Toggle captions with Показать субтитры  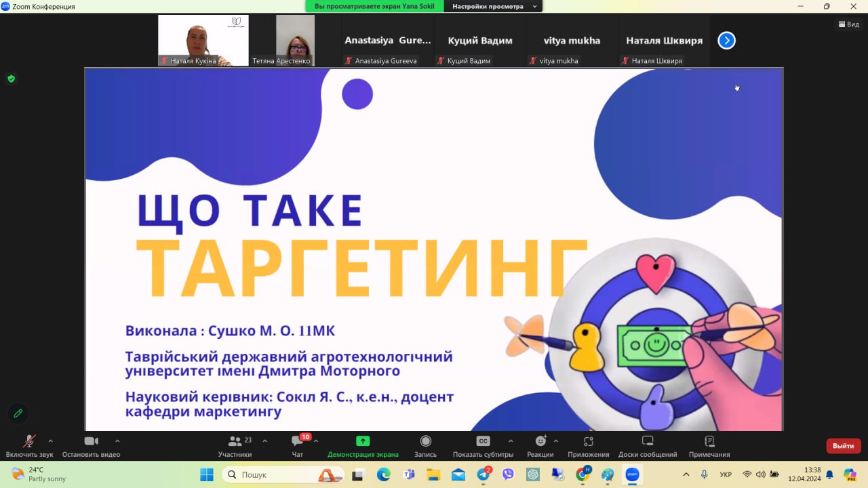coord(483,442)
